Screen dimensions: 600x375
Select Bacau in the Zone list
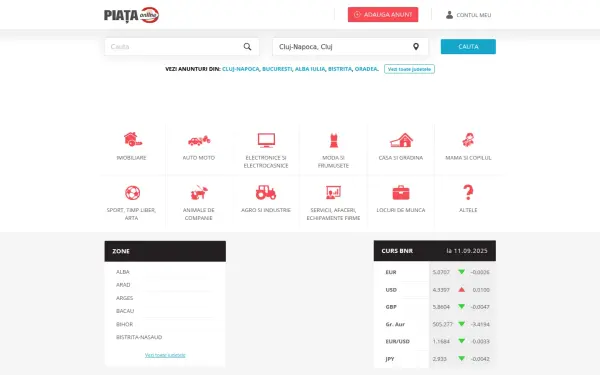point(125,311)
